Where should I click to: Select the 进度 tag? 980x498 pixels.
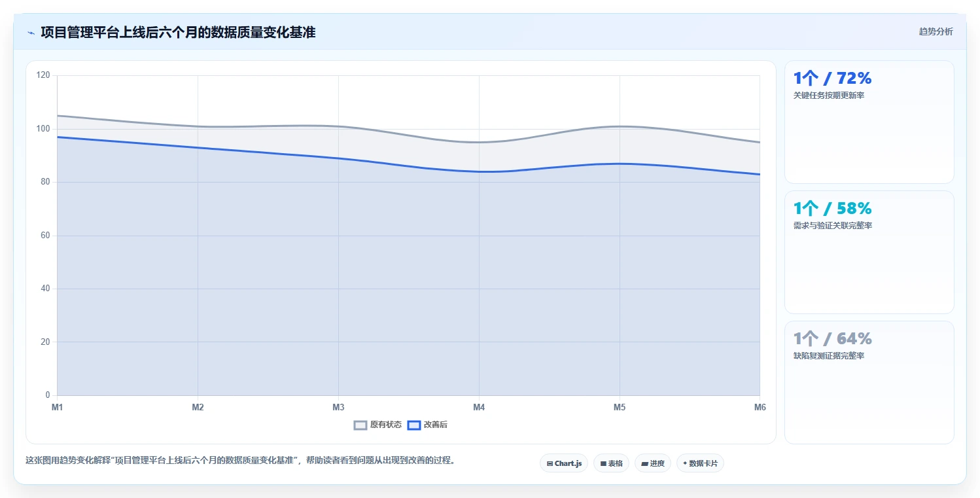coord(653,463)
